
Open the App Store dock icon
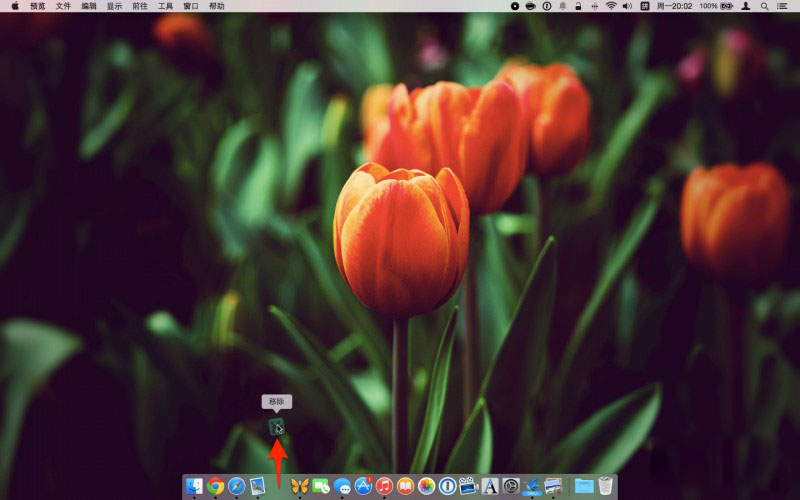[x=363, y=486]
